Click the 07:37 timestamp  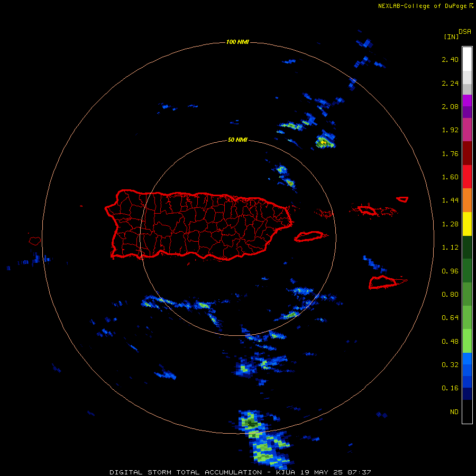(359, 472)
